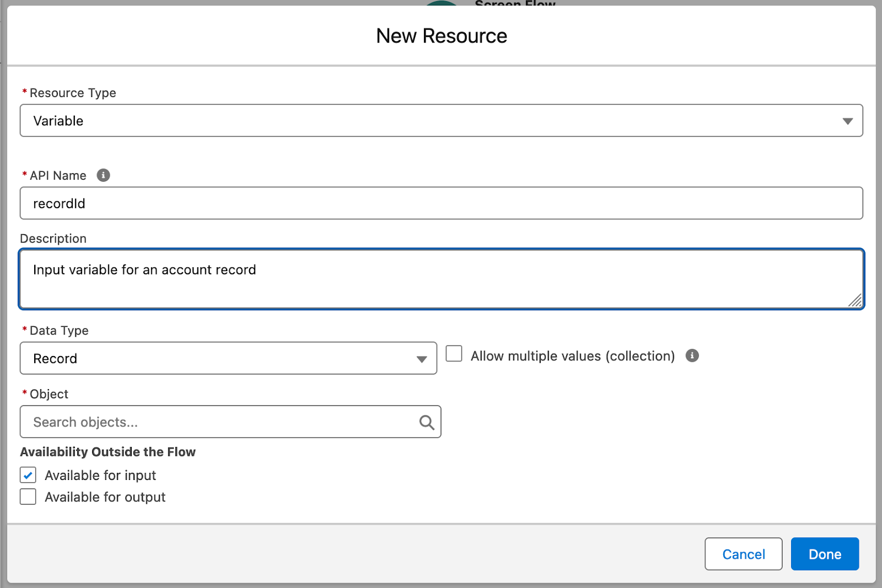This screenshot has width=882, height=588.
Task: Click the info icon next to API Name
Action: coord(103,175)
